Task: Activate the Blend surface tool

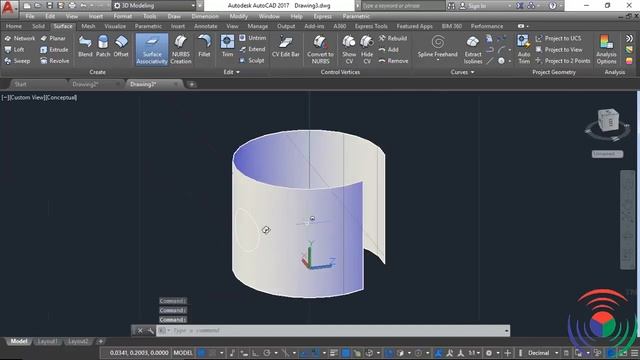Action: pyautogui.click(x=85, y=46)
